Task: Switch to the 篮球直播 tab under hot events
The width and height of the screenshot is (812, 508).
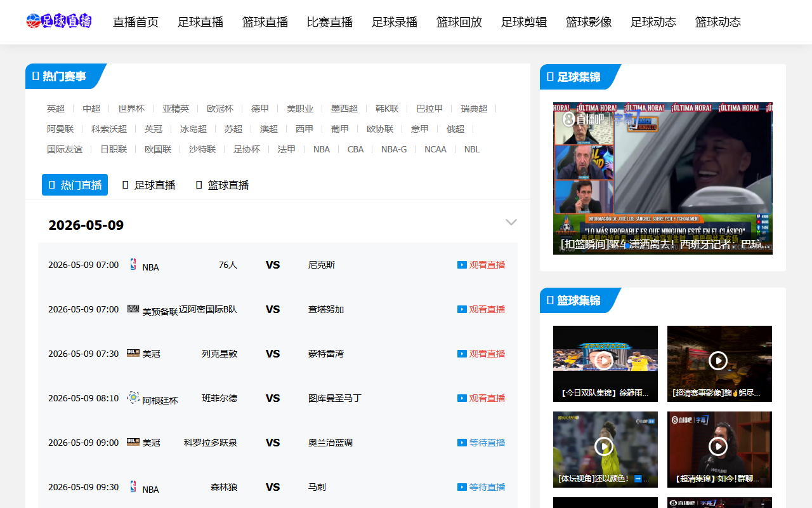Action: click(x=222, y=185)
